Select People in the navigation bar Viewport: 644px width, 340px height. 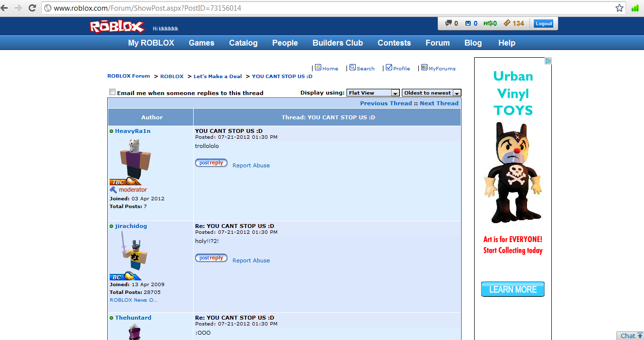coord(285,43)
